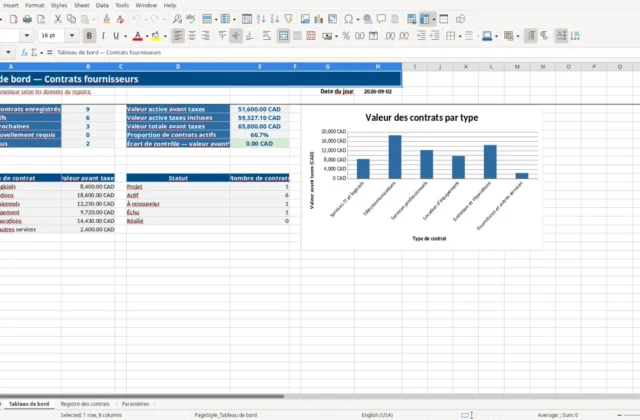Screen dimensions: 640x420
Task: Open borders dropdown arrow
Action: [x=460, y=36]
